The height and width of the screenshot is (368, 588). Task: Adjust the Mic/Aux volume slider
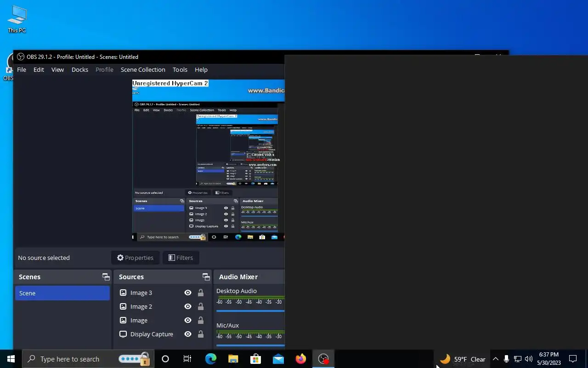click(x=250, y=345)
